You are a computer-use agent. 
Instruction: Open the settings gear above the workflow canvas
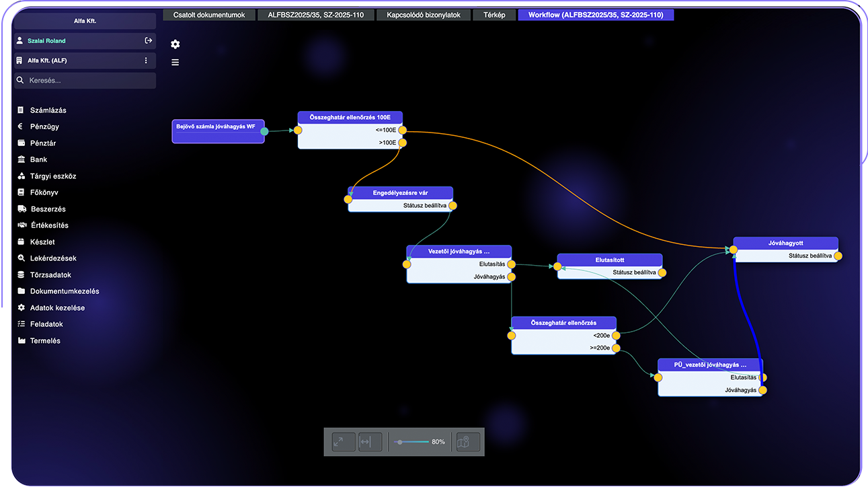(175, 44)
